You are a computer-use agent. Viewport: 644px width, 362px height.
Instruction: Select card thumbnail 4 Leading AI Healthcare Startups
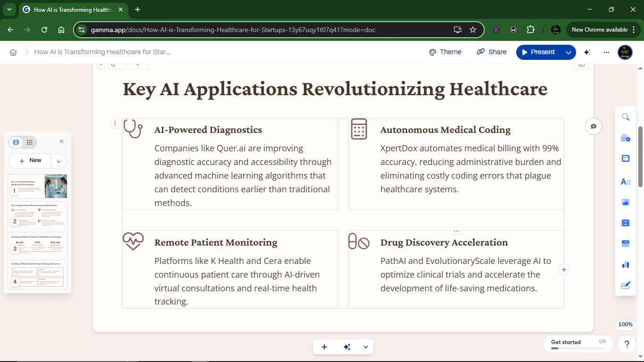(x=38, y=274)
